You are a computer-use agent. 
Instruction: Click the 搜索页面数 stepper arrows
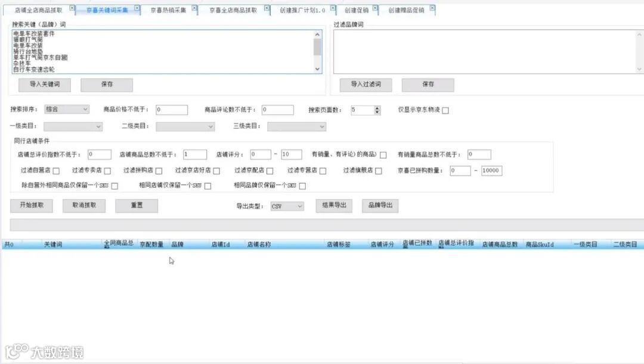(377, 110)
